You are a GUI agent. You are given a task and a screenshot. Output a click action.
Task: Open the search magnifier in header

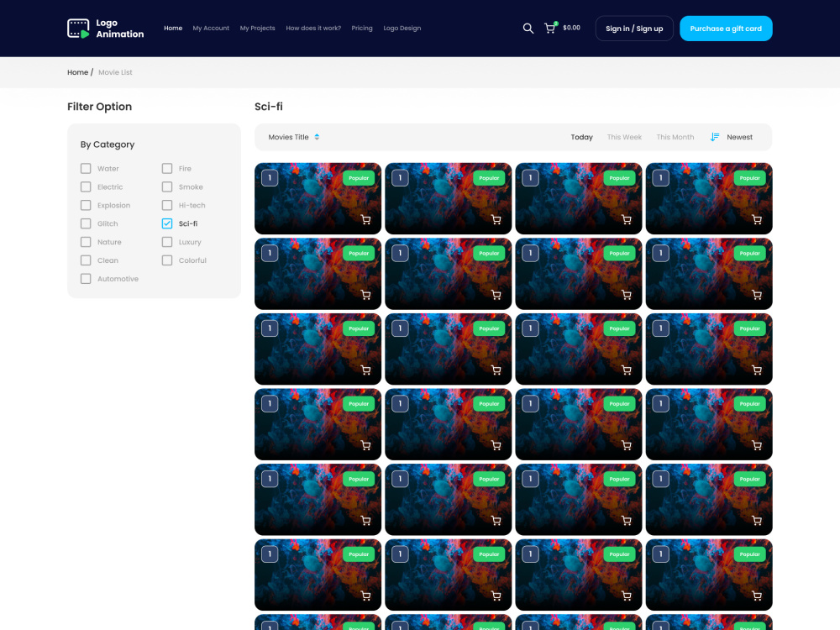coord(528,29)
